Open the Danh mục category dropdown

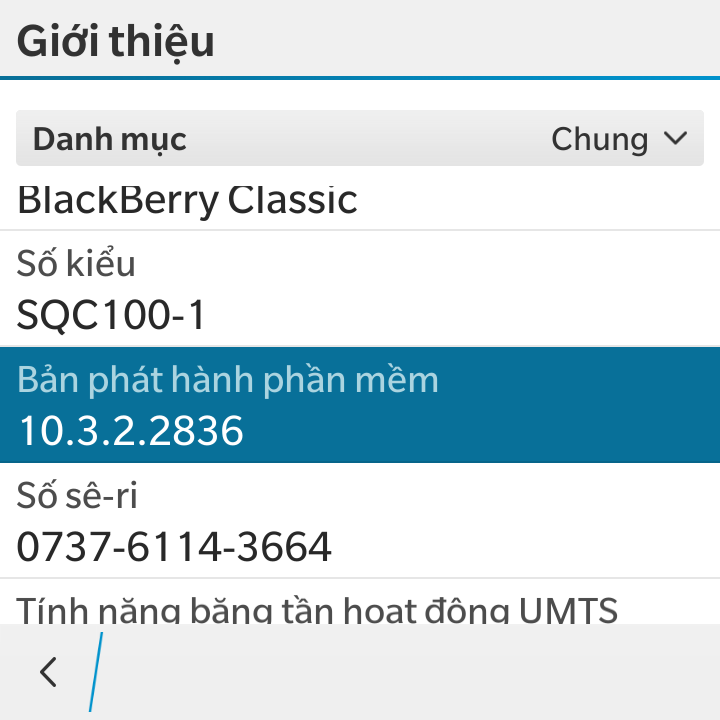360,139
